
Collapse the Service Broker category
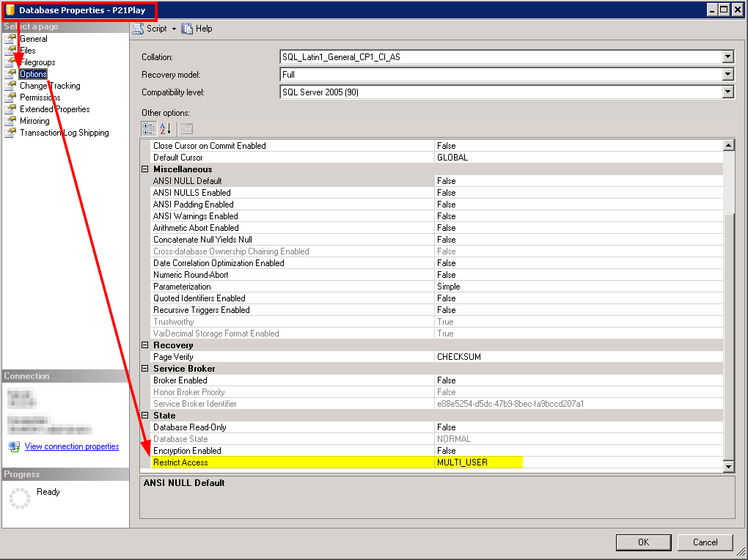(144, 368)
